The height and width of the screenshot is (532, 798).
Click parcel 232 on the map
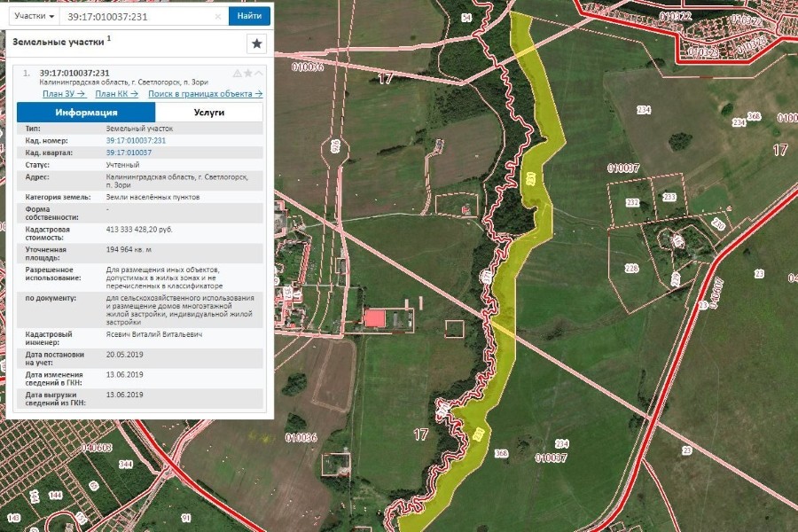[x=631, y=203]
